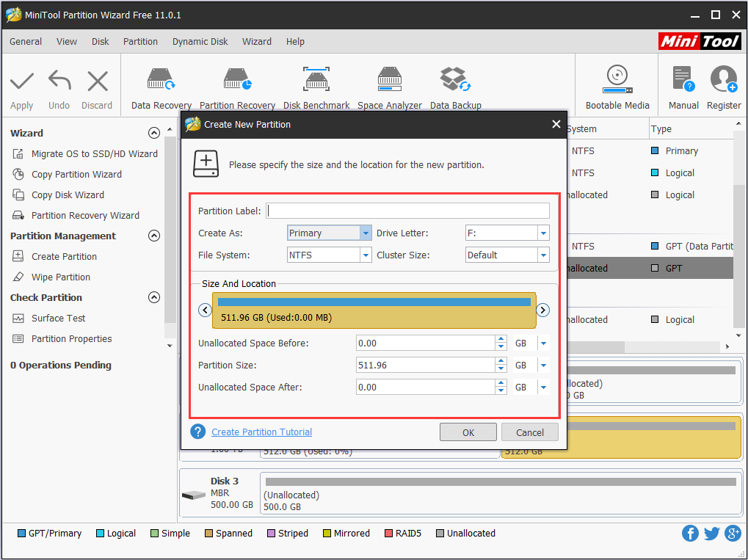Screen dimensions: 748x560
Task: Expand the Create As dropdown
Action: point(366,233)
